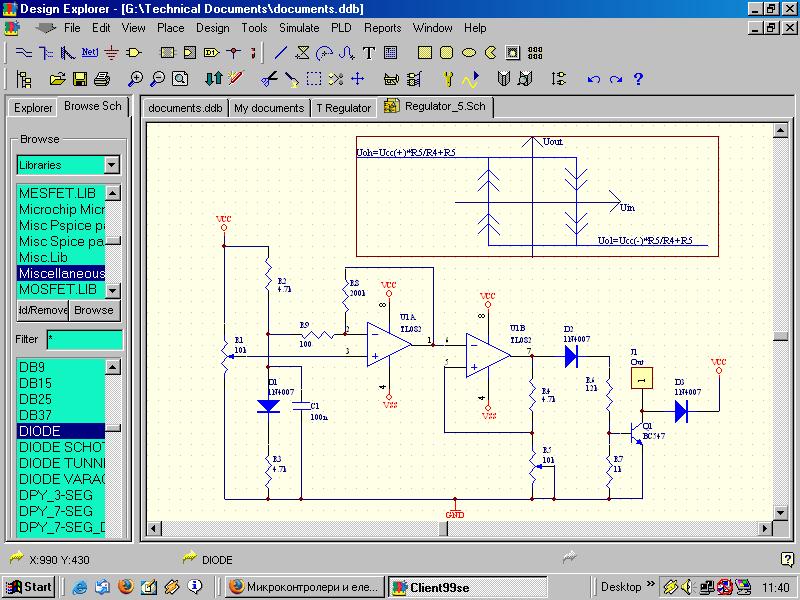Open a document with the folder icon

(x=57, y=79)
